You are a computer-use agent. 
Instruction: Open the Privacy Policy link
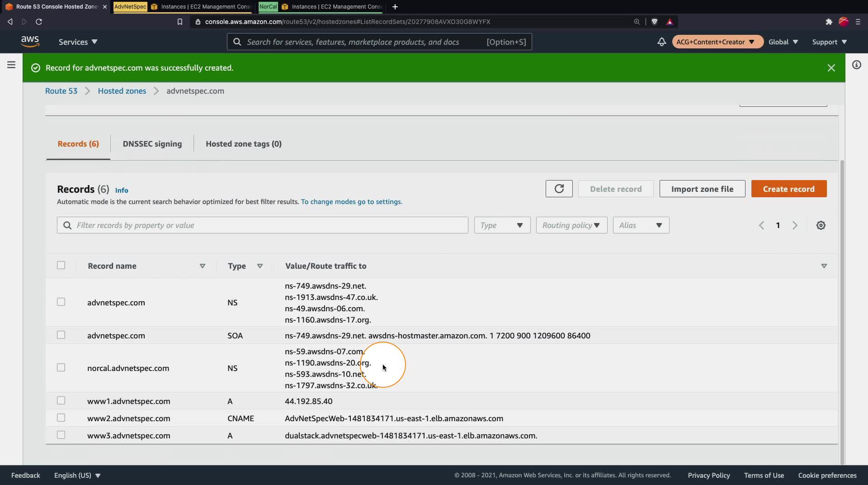coord(709,475)
